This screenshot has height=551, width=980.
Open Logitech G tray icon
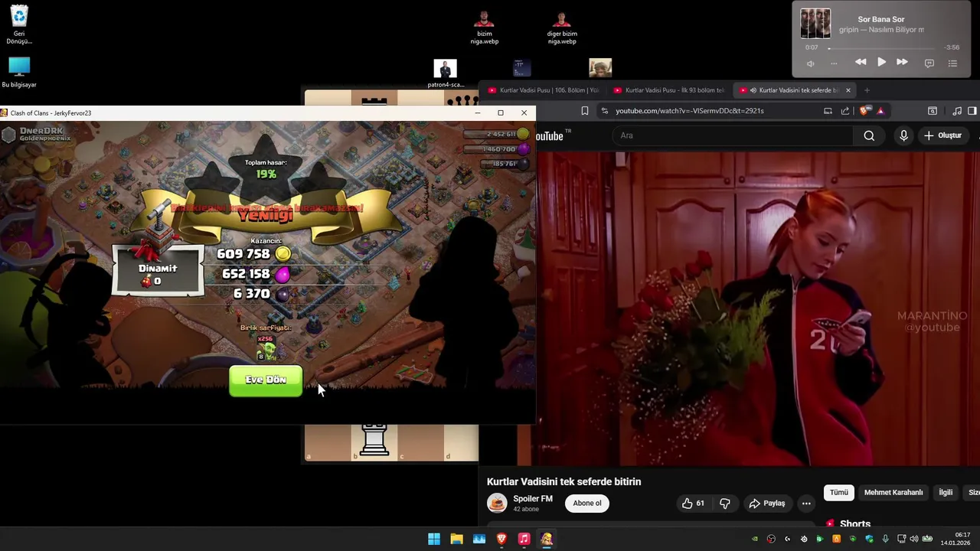pos(787,539)
